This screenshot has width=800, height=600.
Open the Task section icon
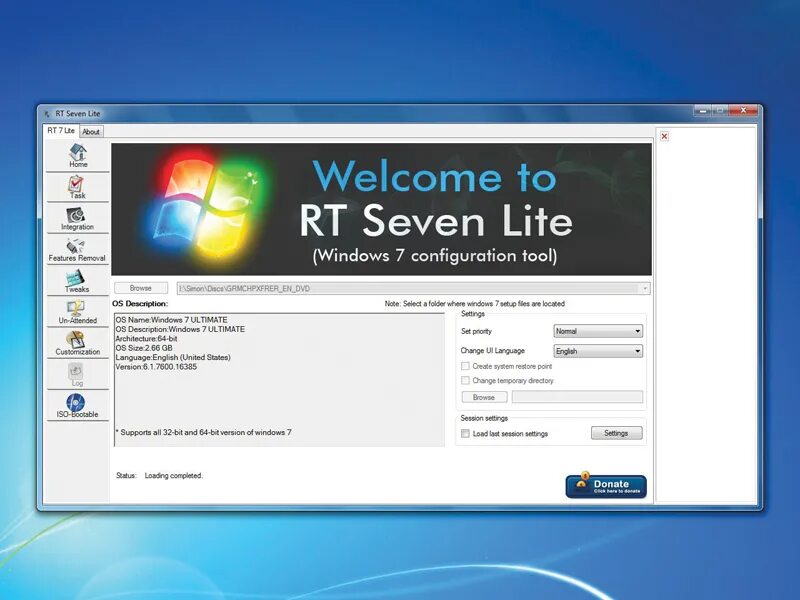point(78,187)
